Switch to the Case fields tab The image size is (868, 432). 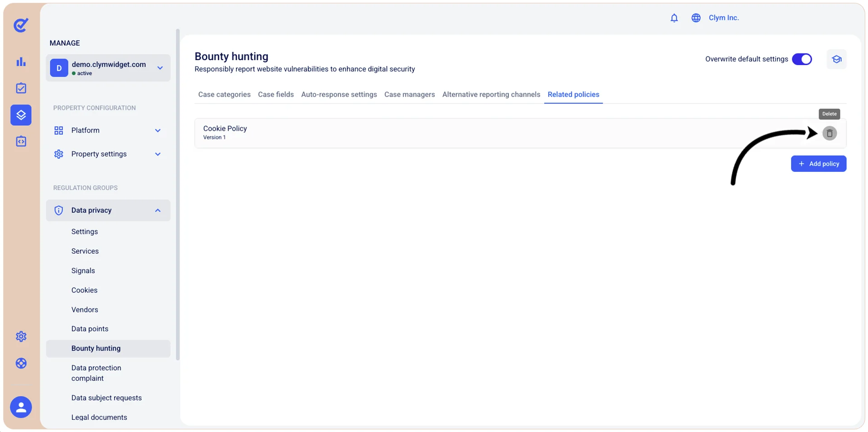click(x=276, y=95)
